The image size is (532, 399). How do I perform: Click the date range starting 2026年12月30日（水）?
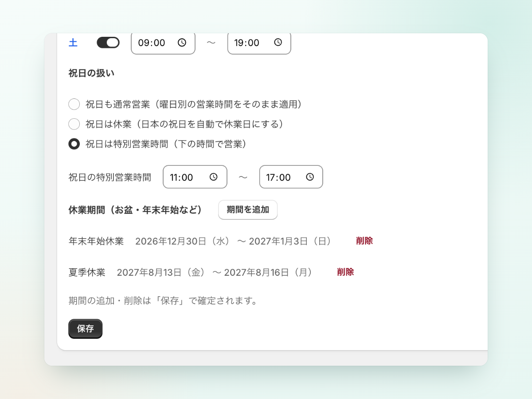[233, 241]
